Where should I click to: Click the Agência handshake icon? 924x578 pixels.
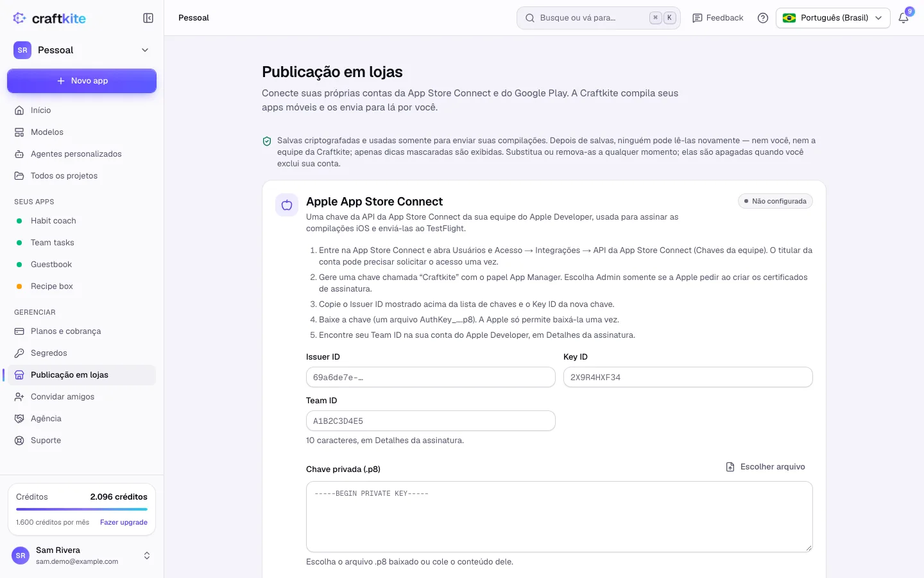pyautogui.click(x=19, y=419)
